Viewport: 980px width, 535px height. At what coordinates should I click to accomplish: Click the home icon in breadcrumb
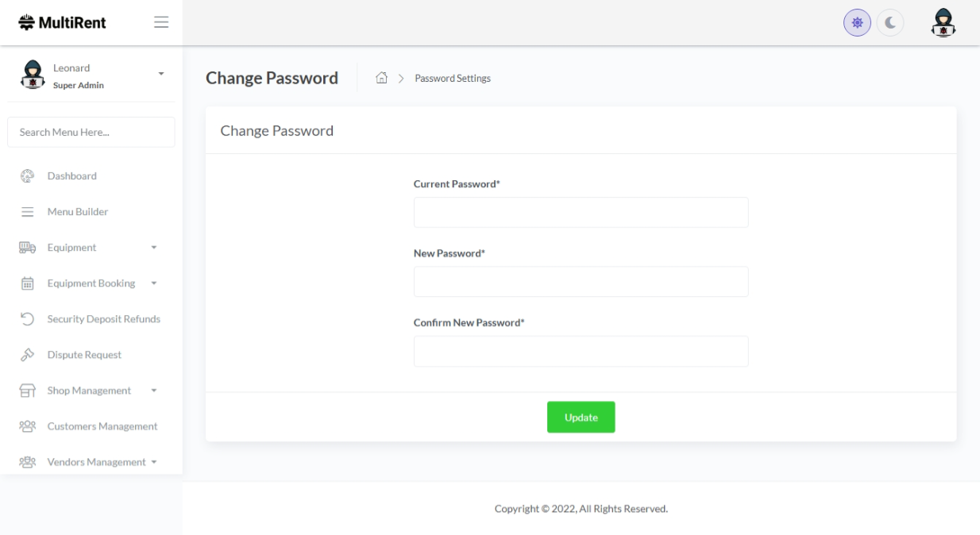point(382,78)
